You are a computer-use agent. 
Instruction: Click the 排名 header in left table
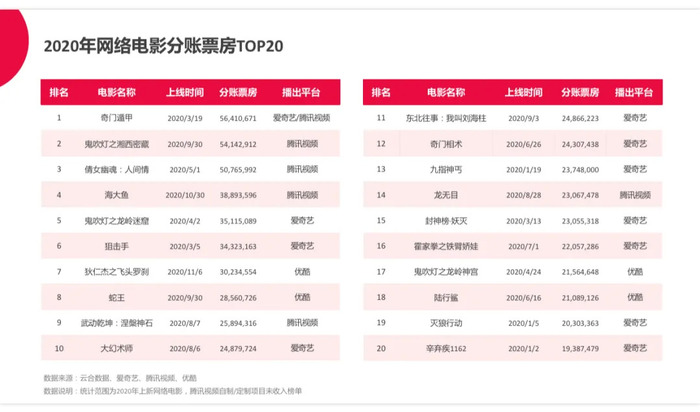coord(59,92)
